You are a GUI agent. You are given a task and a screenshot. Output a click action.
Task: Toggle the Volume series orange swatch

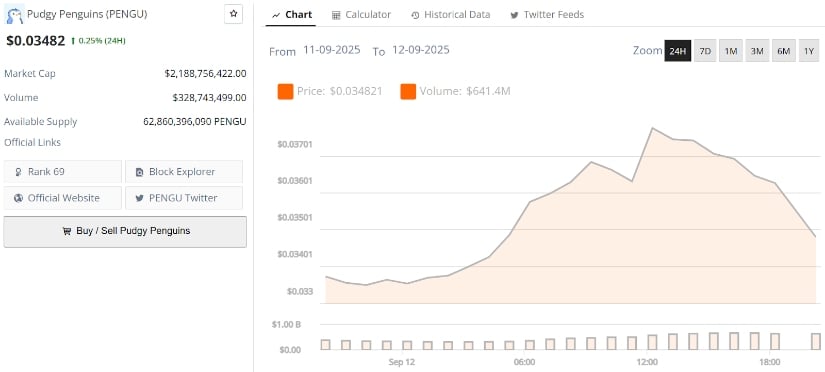(x=408, y=92)
